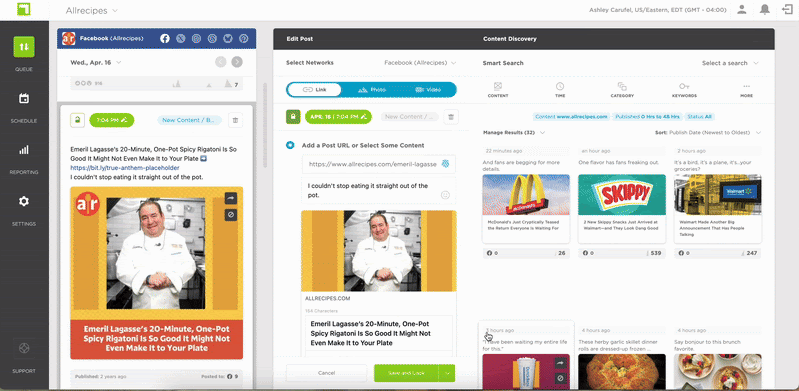
Task: Open the Select a search dropdown
Action: [730, 63]
